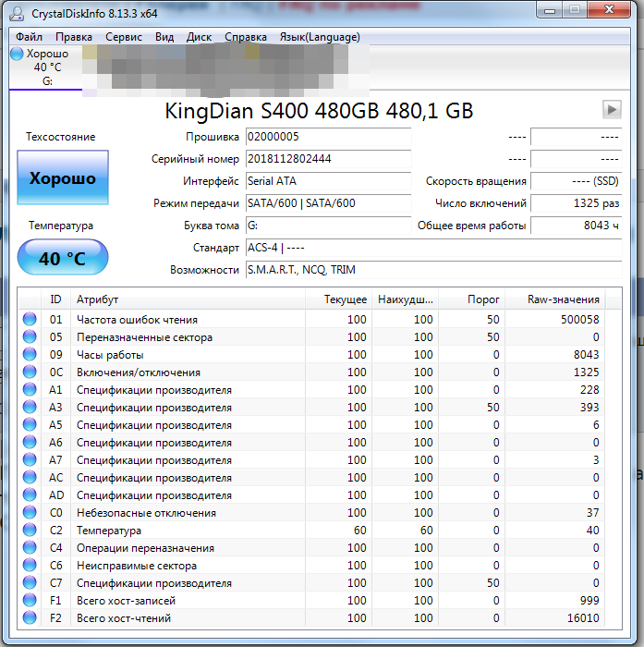Click the Буква тома field G:

coord(328,226)
